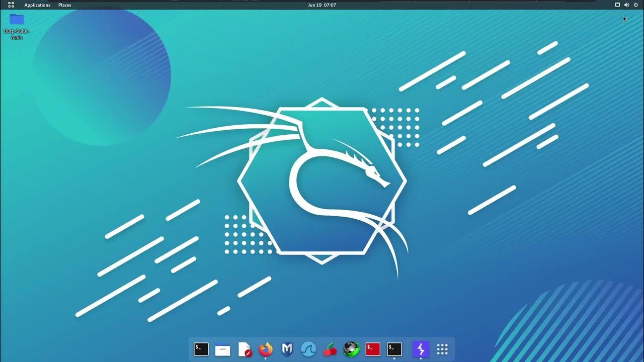This screenshot has width=644, height=362.
Task: Open the red root terminal icon
Action: (x=373, y=349)
